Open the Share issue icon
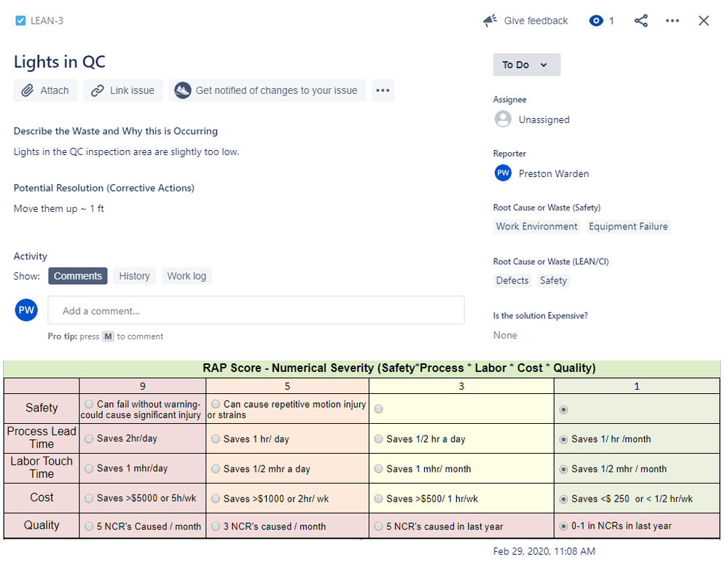The image size is (728, 576). click(x=641, y=20)
